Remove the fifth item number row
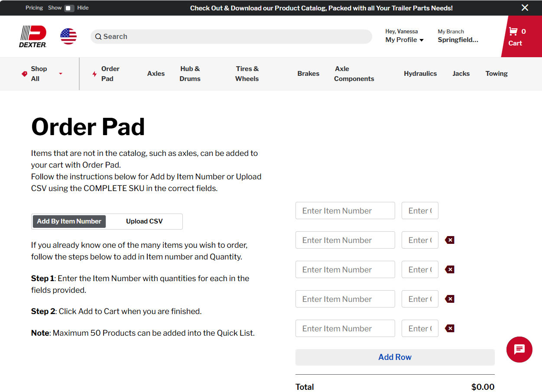The width and height of the screenshot is (542, 392). coord(450,328)
